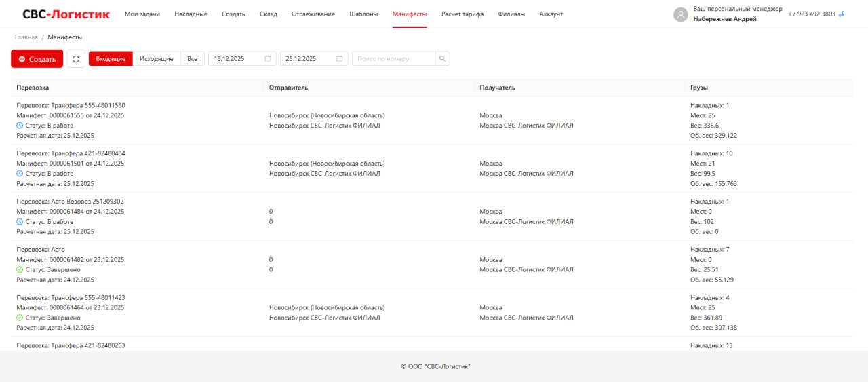Focus the Поиск по номеру search field
The width and height of the screenshot is (868, 382).
click(x=393, y=59)
